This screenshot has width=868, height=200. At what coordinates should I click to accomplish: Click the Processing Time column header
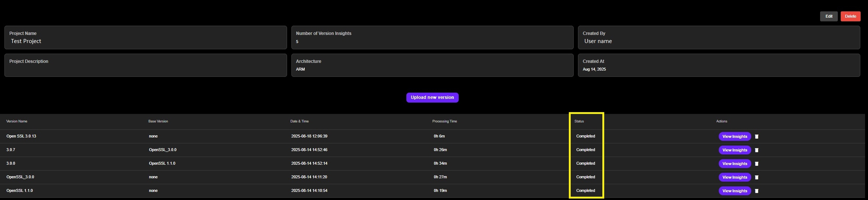(x=445, y=121)
